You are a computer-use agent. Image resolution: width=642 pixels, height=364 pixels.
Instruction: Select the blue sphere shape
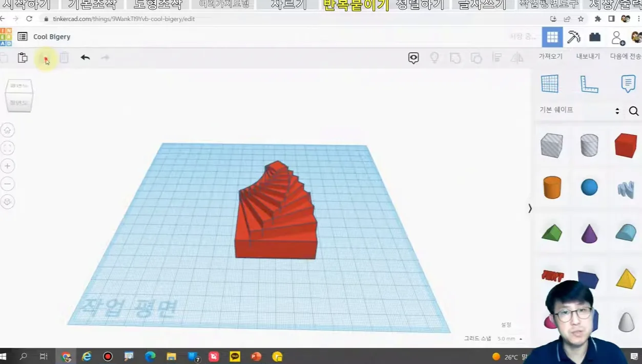[589, 187]
